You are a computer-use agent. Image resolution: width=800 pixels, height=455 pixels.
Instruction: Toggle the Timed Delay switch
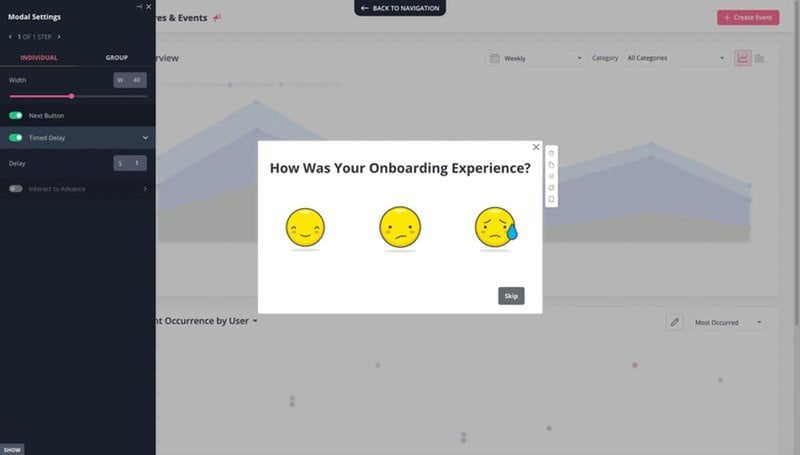[x=16, y=138]
